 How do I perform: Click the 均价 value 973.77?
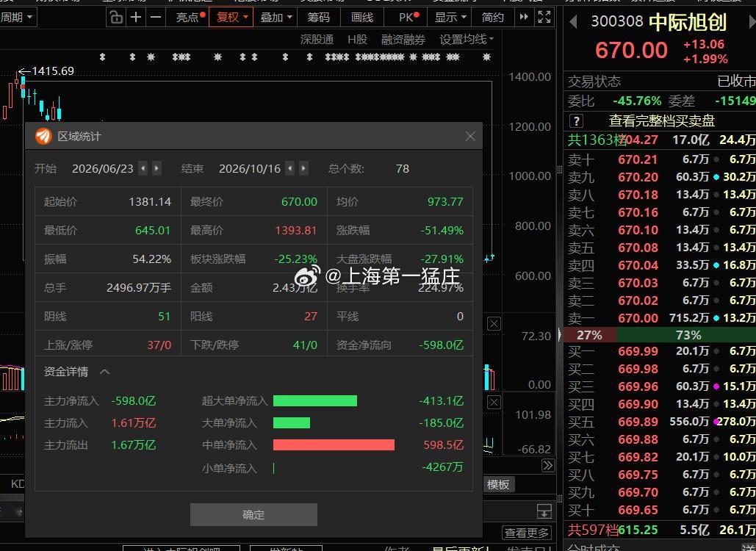pos(445,202)
